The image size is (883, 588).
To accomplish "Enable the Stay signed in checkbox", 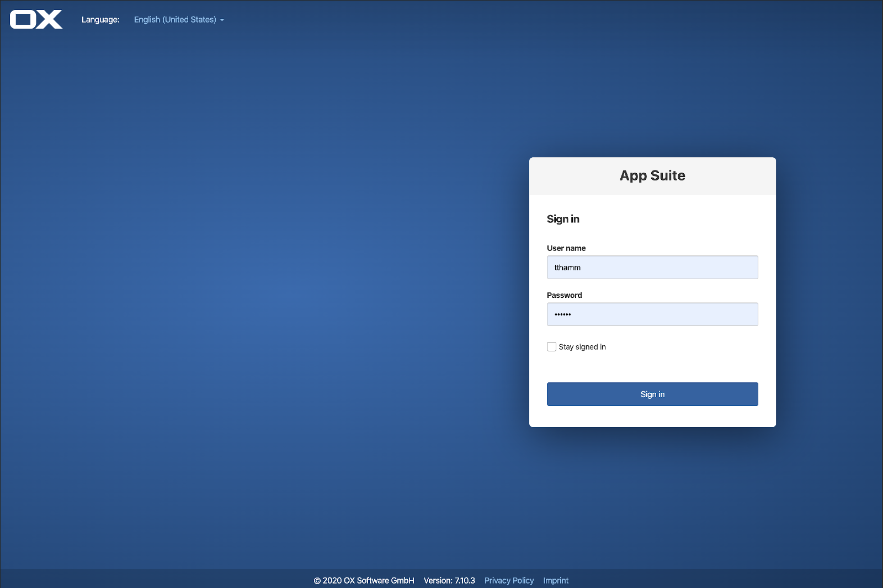I will pos(551,346).
